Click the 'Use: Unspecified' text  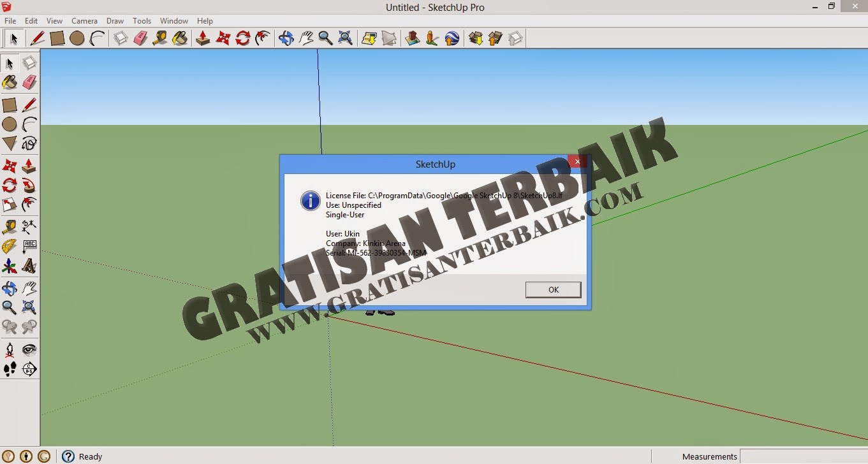[353, 205]
